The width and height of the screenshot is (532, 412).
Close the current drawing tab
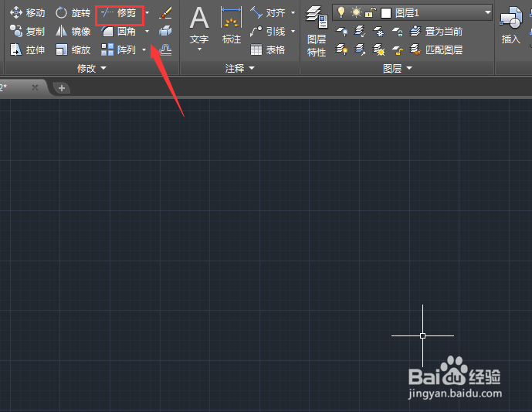click(x=35, y=87)
